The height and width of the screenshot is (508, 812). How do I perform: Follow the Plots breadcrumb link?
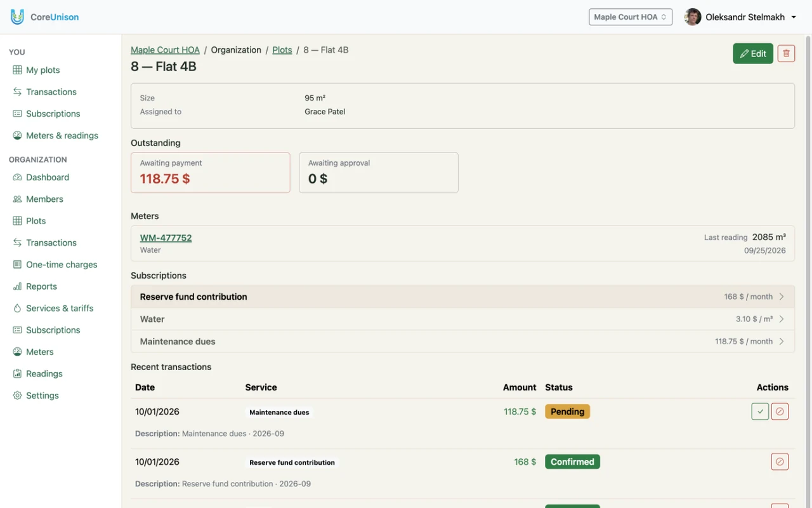pos(282,50)
